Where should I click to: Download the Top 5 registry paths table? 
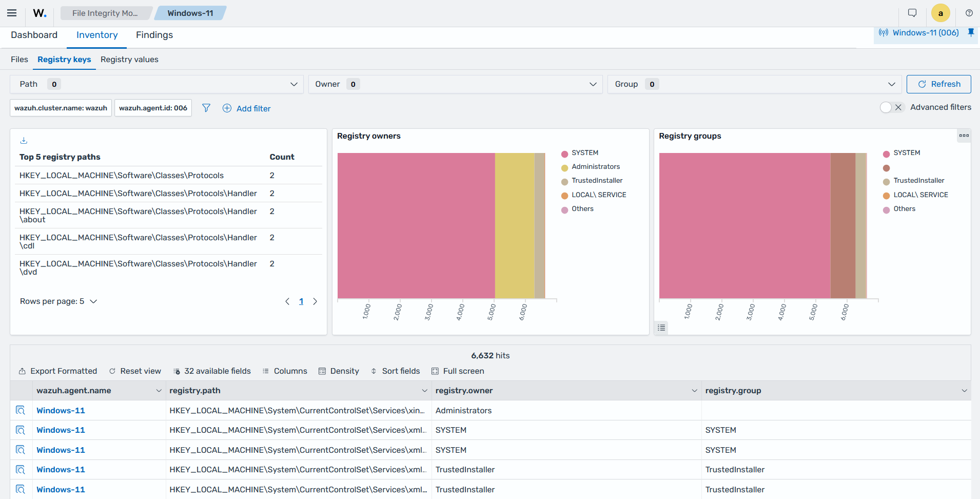[24, 140]
